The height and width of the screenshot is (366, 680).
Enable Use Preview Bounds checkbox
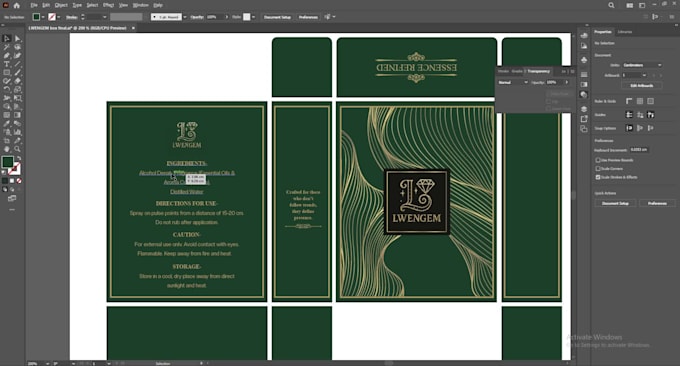[598, 160]
